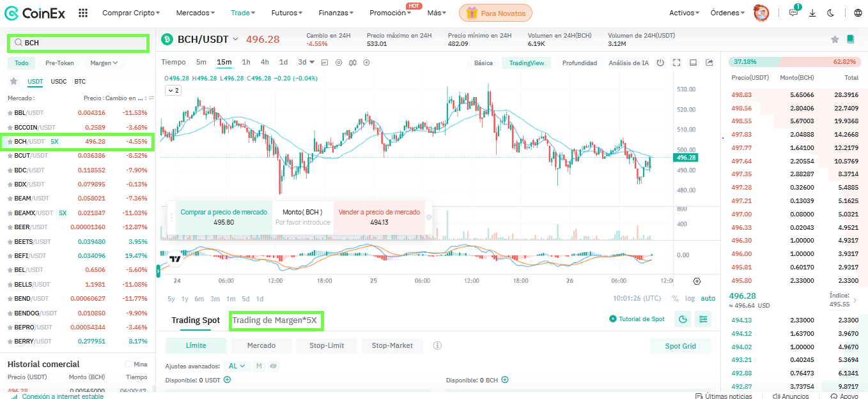This screenshot has height=399, width=868.
Task: Expand Comprar Cripto dropdown
Action: tap(131, 13)
